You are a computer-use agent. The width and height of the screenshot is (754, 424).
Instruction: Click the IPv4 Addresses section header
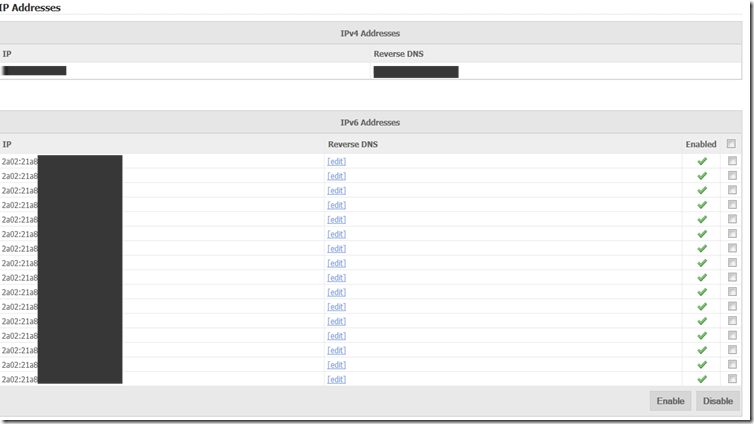coord(370,33)
